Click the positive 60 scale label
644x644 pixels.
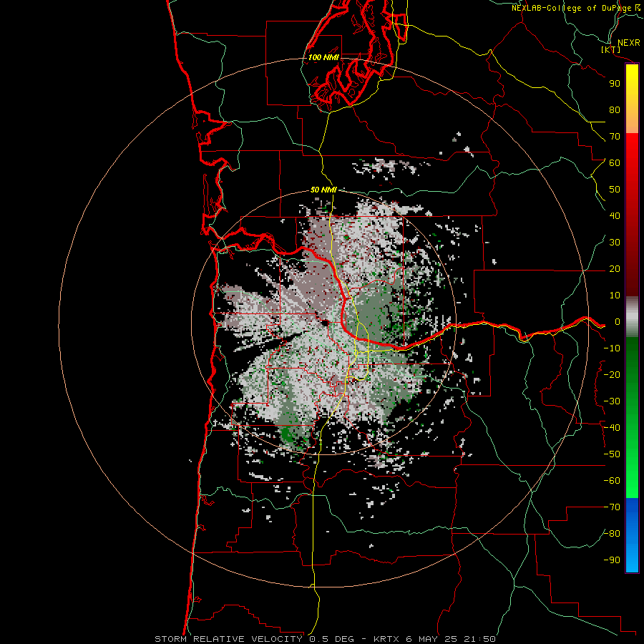pyautogui.click(x=615, y=163)
